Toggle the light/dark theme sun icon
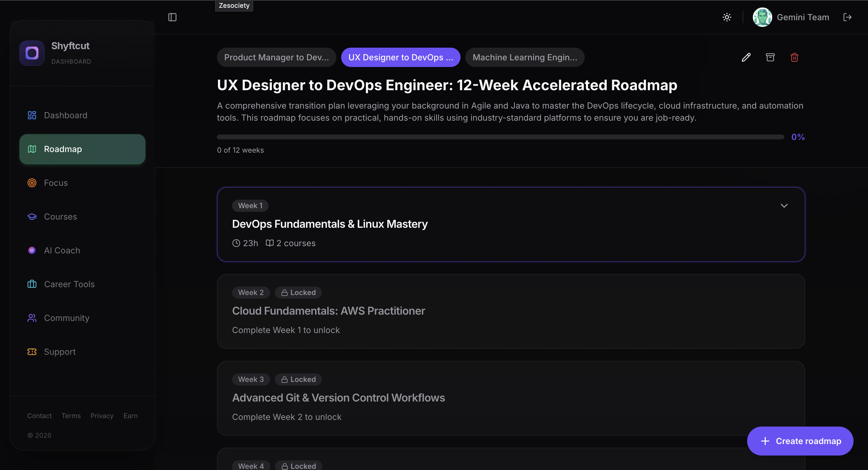 pyautogui.click(x=727, y=17)
